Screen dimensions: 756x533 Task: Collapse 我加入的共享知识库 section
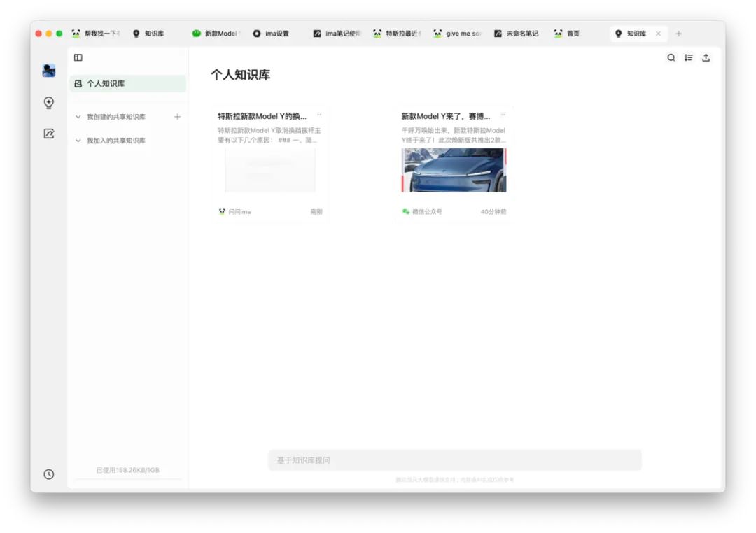(x=78, y=141)
